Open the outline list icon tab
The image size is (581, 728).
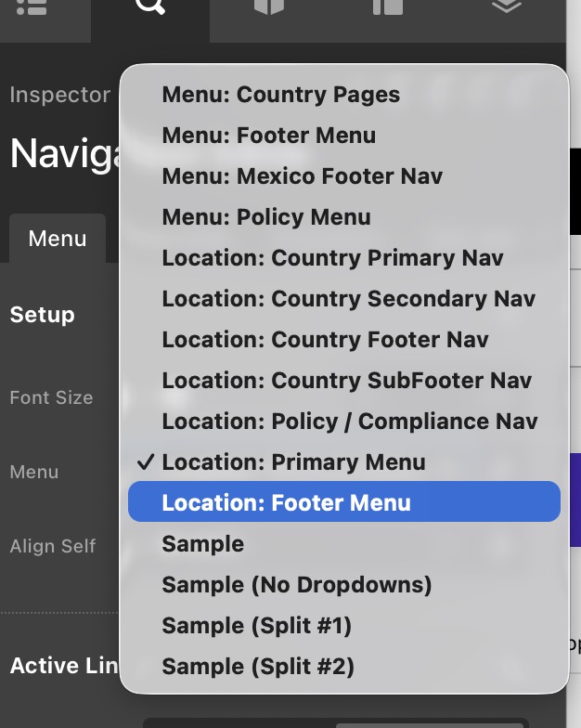click(32, 7)
